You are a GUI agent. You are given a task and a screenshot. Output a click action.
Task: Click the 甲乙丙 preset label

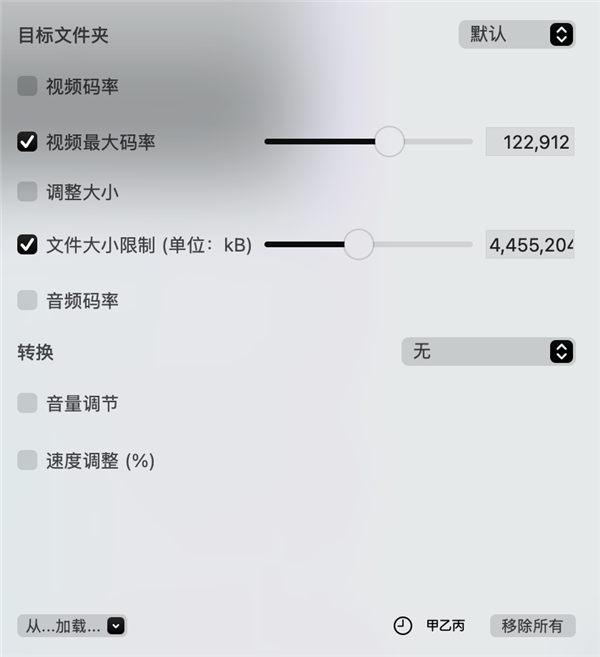coord(445,626)
